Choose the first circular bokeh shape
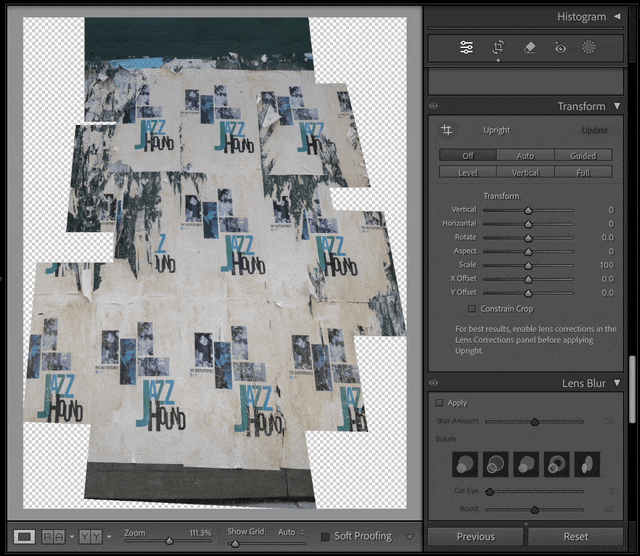 [x=465, y=464]
